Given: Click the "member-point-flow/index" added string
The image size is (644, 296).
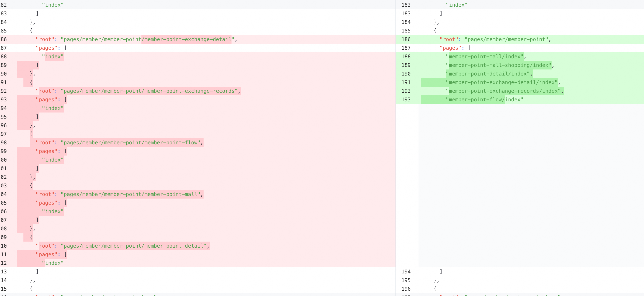Looking at the screenshot, I should pyautogui.click(x=484, y=100).
